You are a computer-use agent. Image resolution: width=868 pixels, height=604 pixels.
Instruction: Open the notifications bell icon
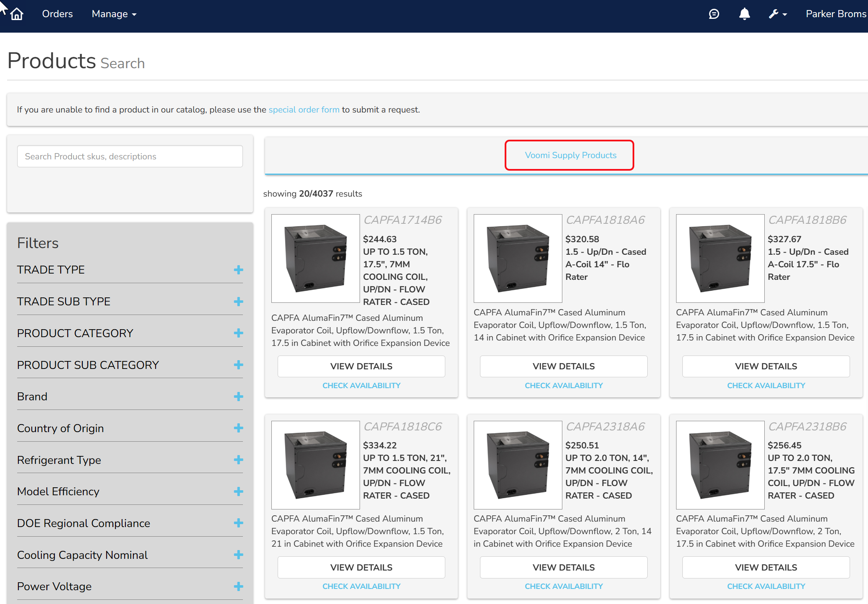click(x=744, y=14)
